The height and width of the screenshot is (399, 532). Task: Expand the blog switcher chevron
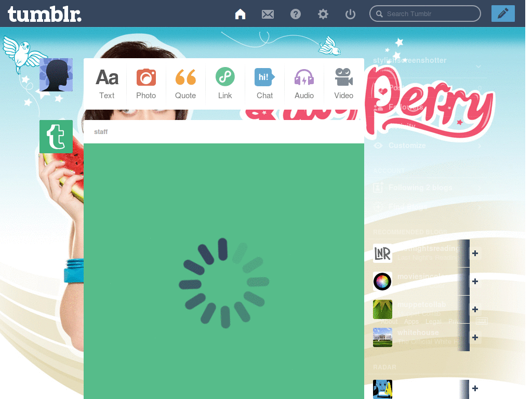coord(478,66)
